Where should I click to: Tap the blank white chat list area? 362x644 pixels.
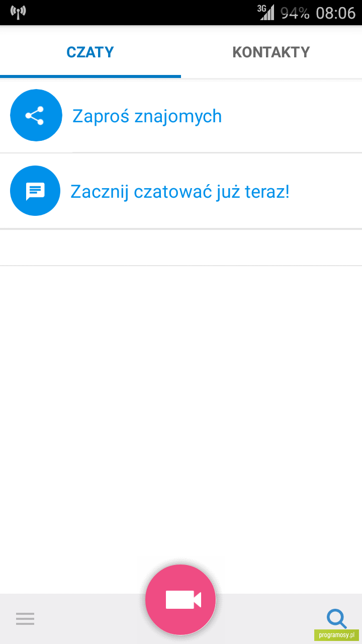pos(181,413)
